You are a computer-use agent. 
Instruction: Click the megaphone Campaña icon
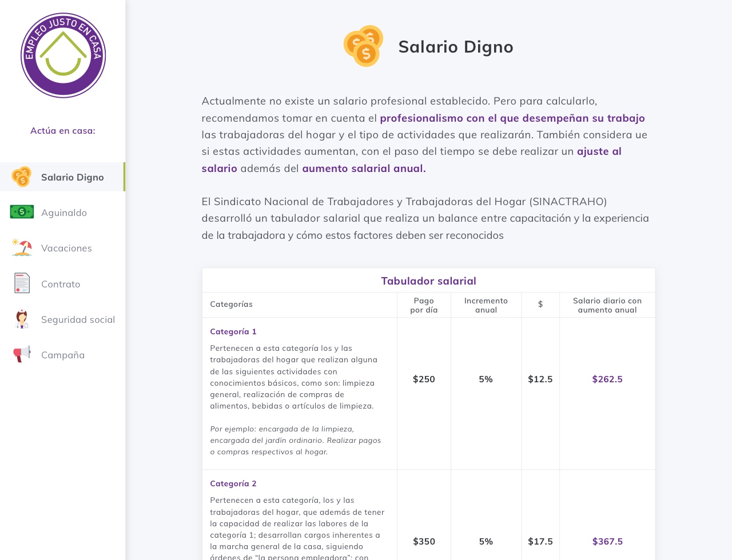tap(22, 354)
